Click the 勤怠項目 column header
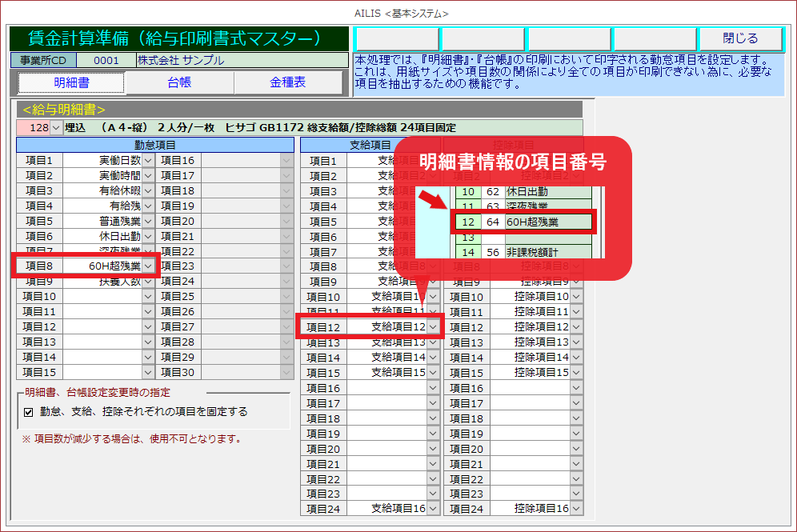Image resolution: width=797 pixels, height=532 pixels. tap(155, 145)
